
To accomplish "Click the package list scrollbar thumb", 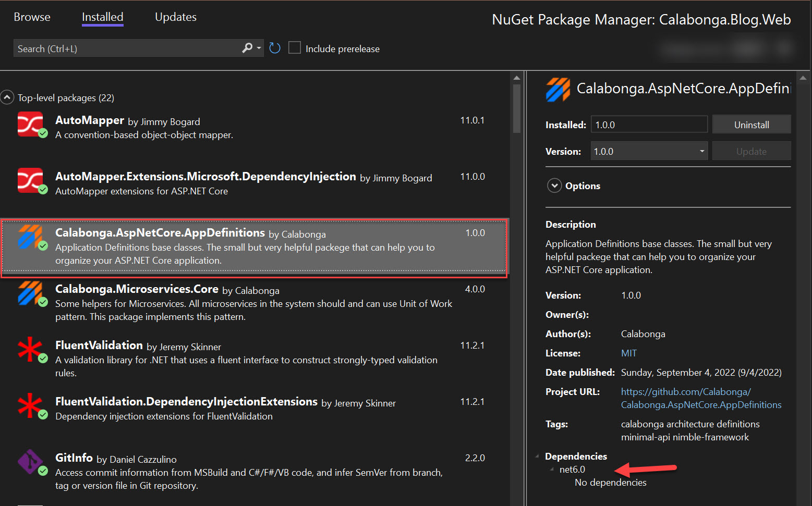I will click(x=517, y=108).
